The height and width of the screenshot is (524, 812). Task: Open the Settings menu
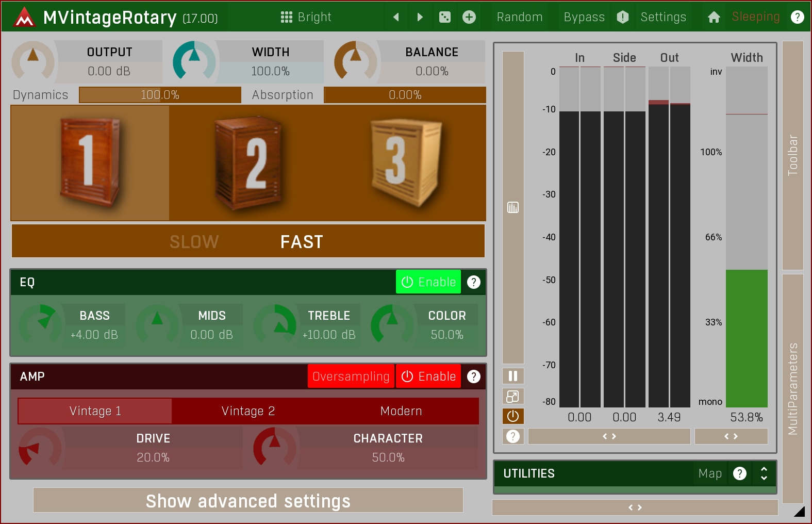coord(663,17)
